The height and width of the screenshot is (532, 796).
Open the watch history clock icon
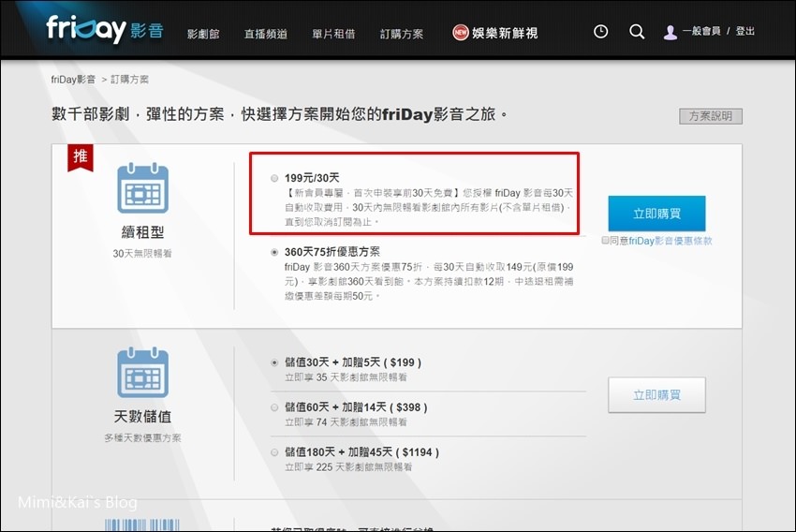(x=600, y=32)
